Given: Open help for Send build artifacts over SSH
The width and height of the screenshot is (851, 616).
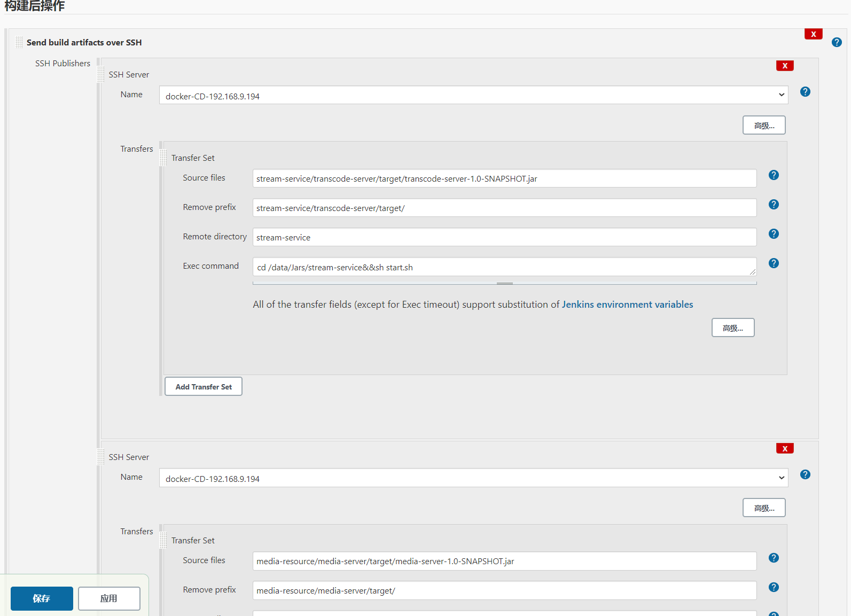Looking at the screenshot, I should (837, 42).
